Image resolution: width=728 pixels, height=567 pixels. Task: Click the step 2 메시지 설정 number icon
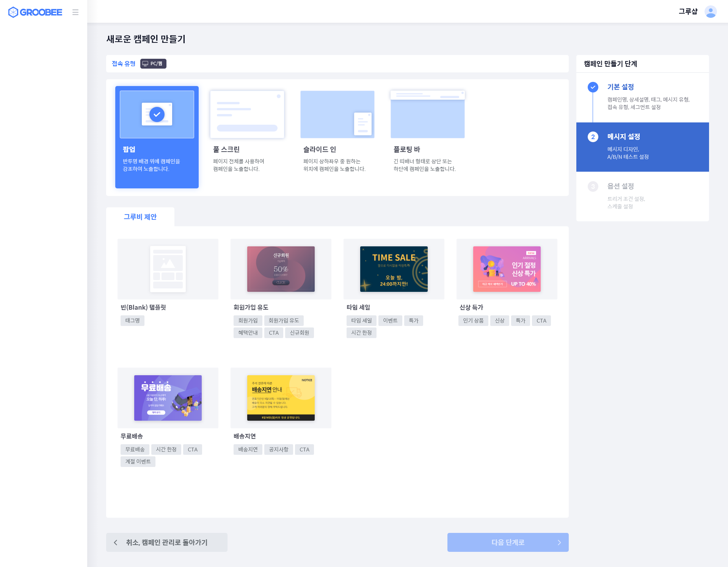click(x=593, y=137)
